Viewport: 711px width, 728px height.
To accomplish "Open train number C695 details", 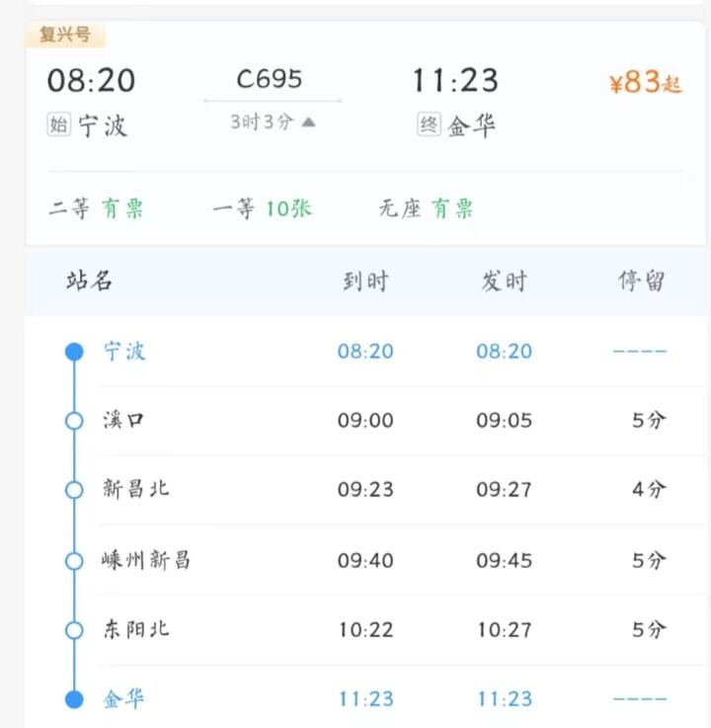I will click(x=270, y=79).
